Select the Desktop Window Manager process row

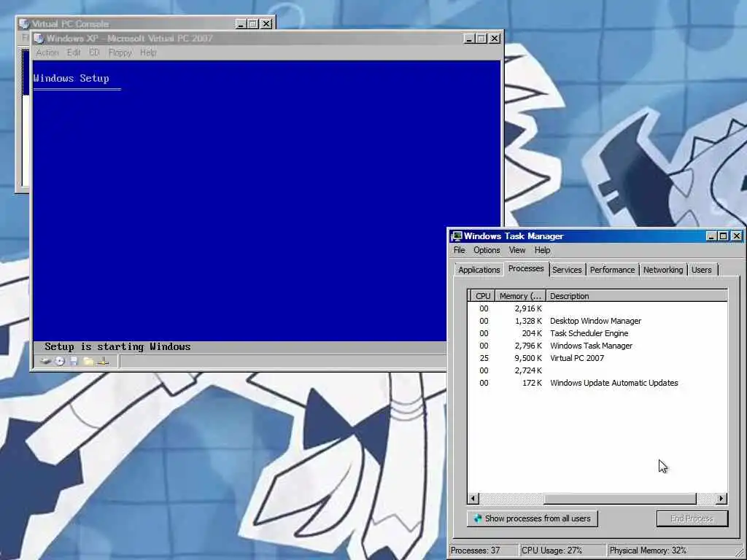click(597, 321)
